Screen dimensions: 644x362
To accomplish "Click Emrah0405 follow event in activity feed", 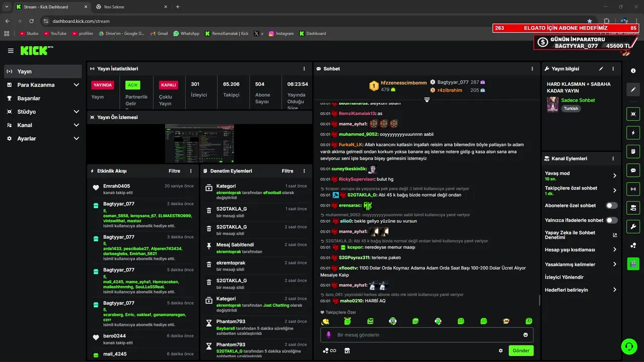I will (143, 189).
